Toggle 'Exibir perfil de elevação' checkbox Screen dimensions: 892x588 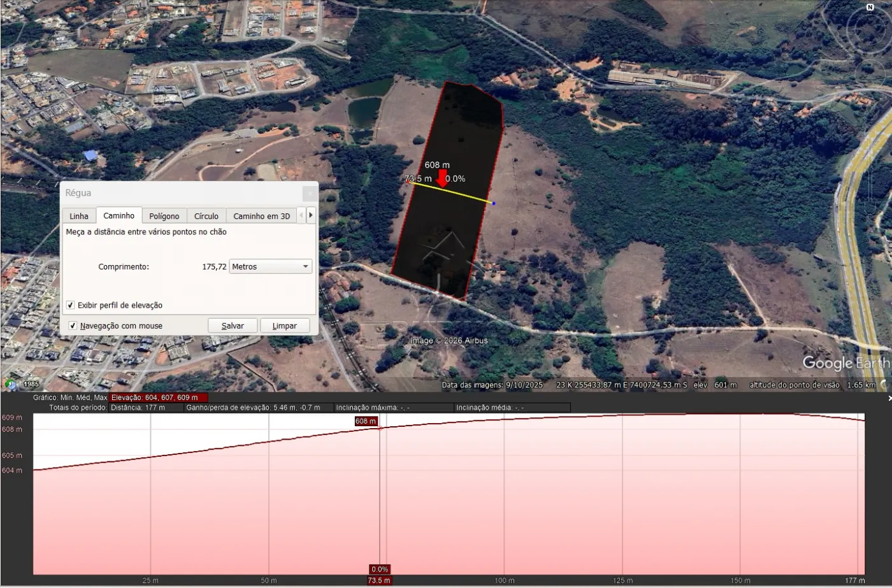point(71,305)
